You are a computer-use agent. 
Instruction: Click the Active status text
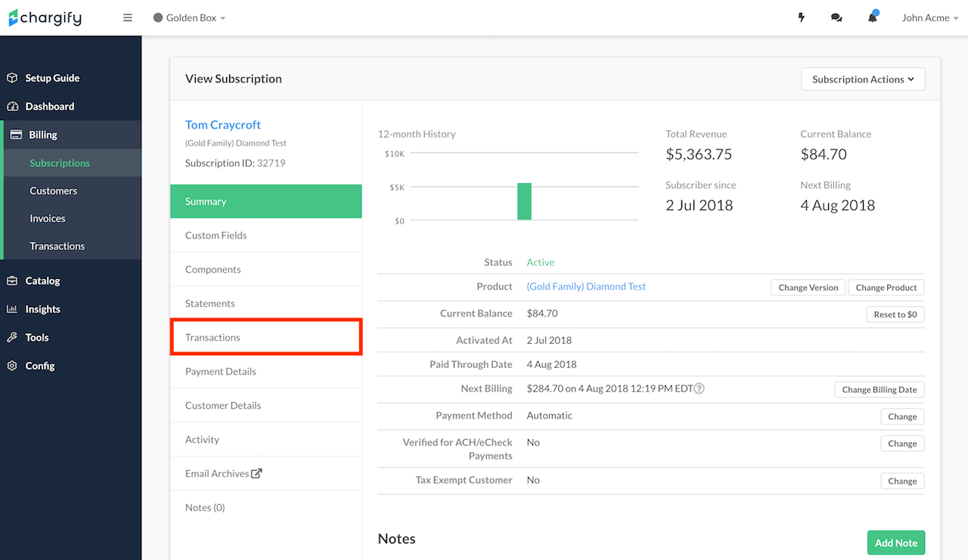pyautogui.click(x=541, y=262)
